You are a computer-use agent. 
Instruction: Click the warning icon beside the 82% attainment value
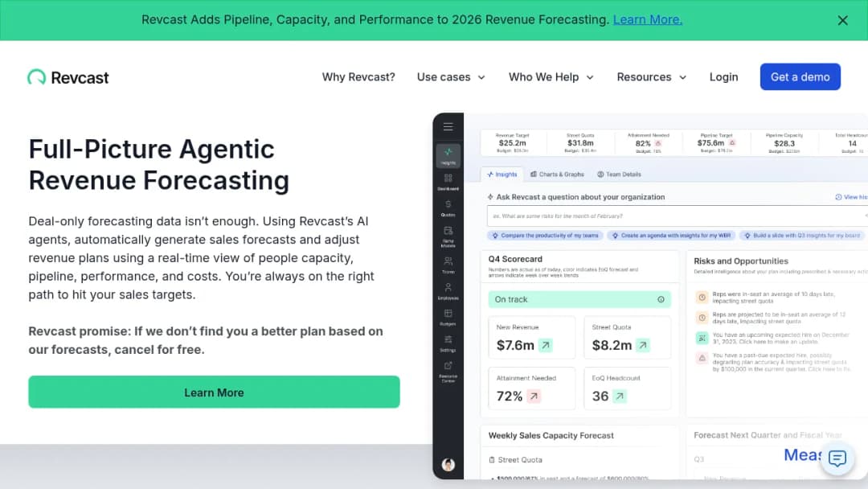658,143
